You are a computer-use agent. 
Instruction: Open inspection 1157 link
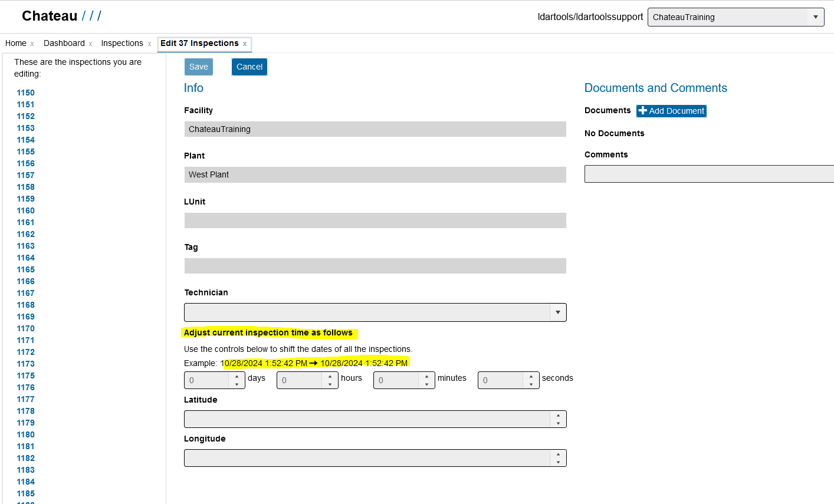point(25,175)
